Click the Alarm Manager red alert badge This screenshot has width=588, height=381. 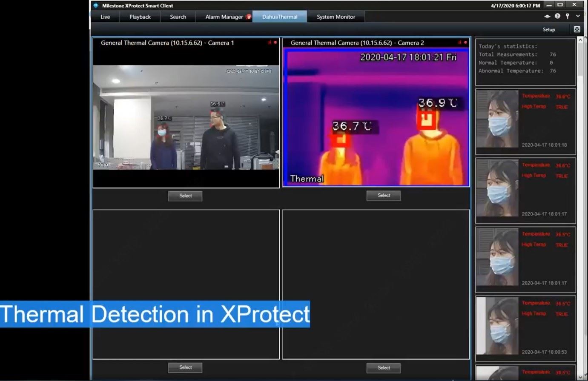[x=249, y=17]
